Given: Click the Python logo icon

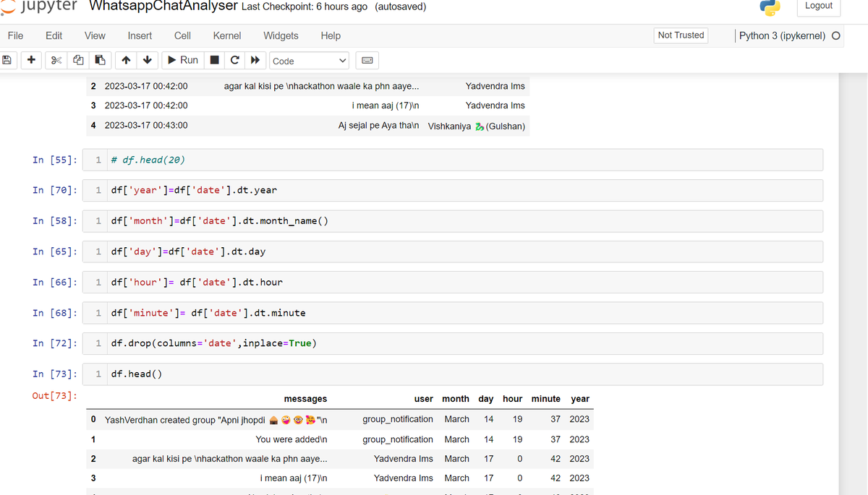Looking at the screenshot, I should pyautogui.click(x=770, y=7).
